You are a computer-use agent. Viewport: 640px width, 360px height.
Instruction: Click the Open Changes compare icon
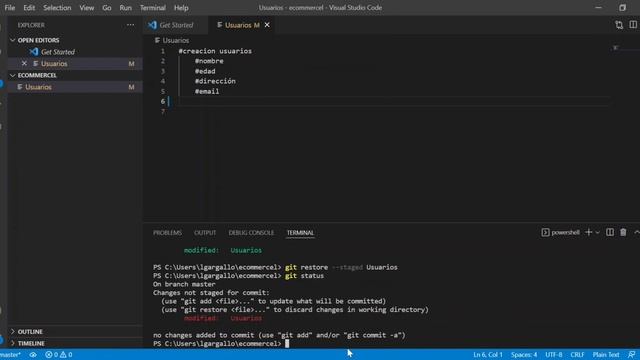point(619,25)
